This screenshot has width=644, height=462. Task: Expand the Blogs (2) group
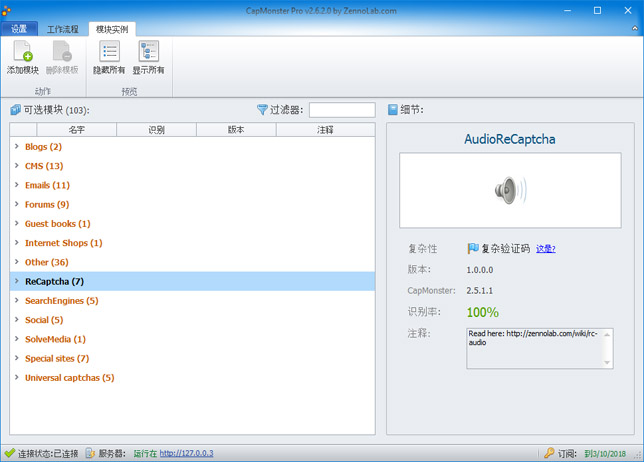point(17,146)
